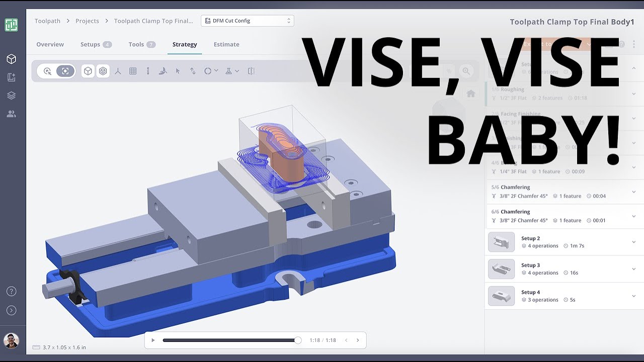Click the home view icon
This screenshot has width=644, height=362.
(x=471, y=94)
